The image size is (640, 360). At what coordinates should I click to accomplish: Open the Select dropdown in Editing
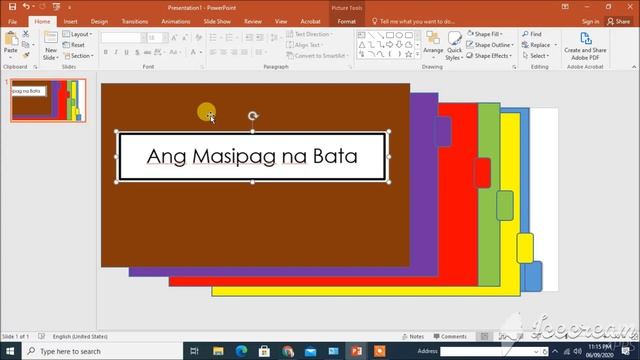536,55
